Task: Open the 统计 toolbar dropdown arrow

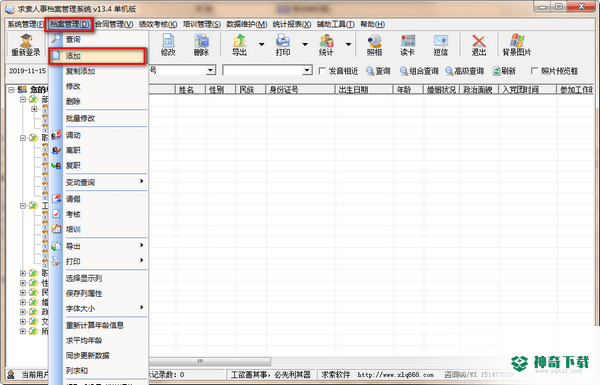Action: (348, 44)
